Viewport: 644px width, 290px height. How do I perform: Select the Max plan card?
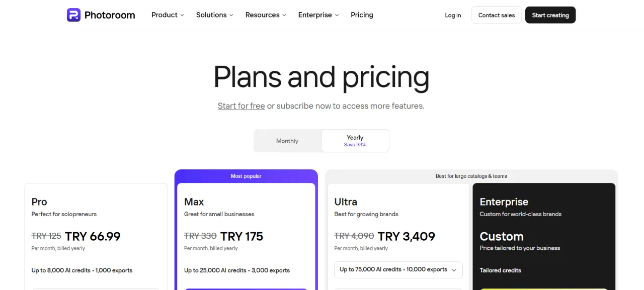(x=246, y=236)
